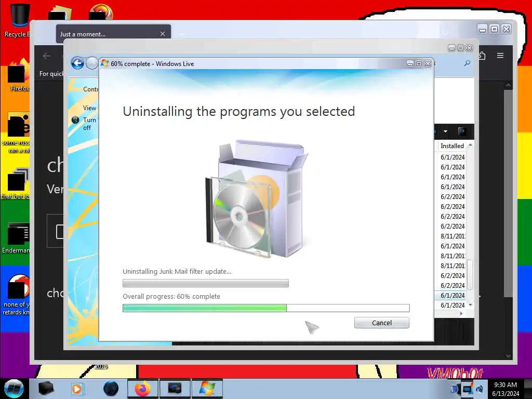Viewport: 532px width, 399px height.
Task: Open the Firefox extensions puzzle icon
Action: 482,55
